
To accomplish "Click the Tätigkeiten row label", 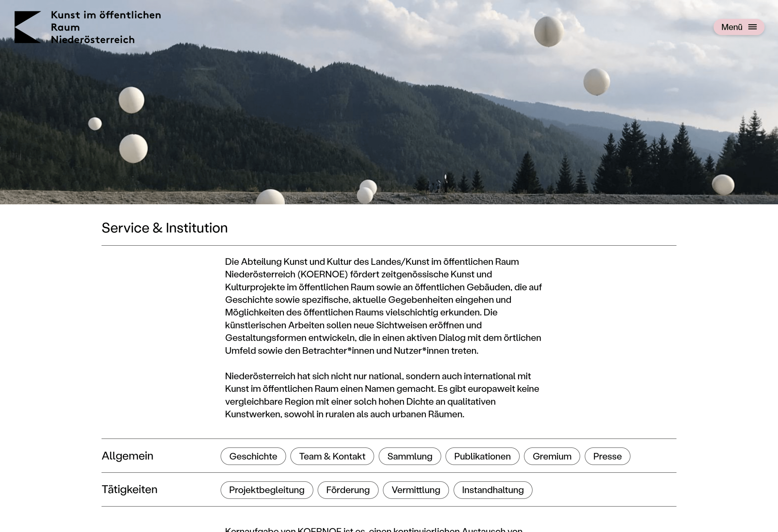I will 129,489.
